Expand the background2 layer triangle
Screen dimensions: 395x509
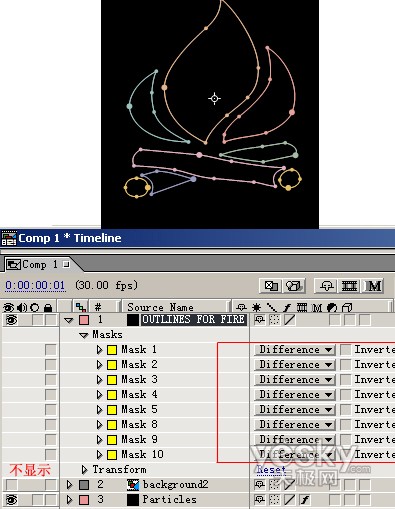click(x=69, y=484)
